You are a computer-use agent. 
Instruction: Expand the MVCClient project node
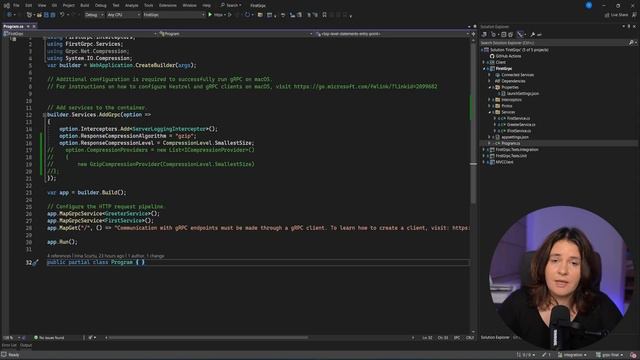pyautogui.click(x=484, y=162)
